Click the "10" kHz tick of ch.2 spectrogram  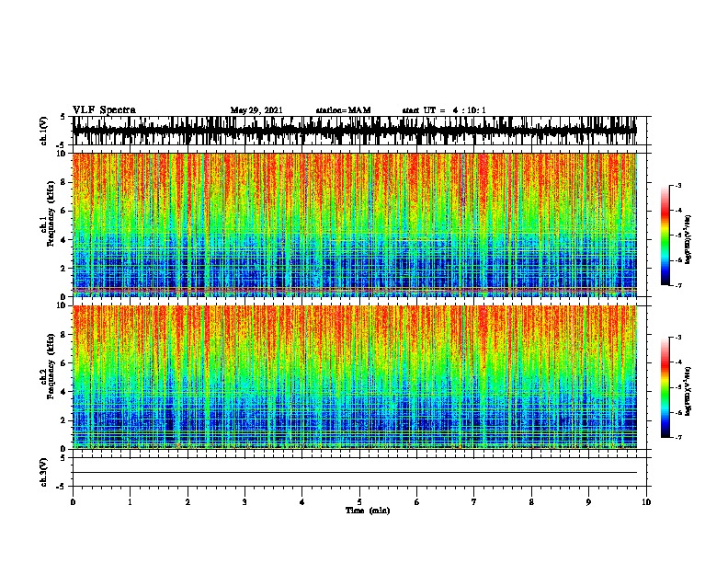tap(63, 305)
